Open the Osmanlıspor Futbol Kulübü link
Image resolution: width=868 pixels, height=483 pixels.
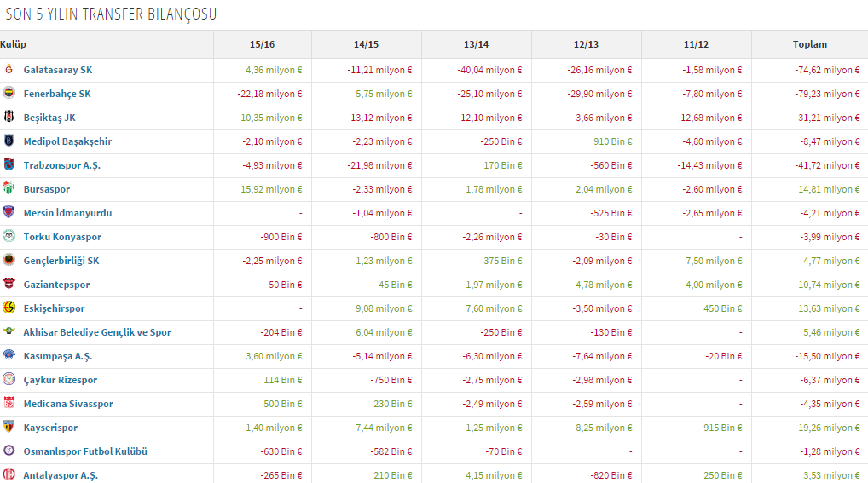(85, 451)
